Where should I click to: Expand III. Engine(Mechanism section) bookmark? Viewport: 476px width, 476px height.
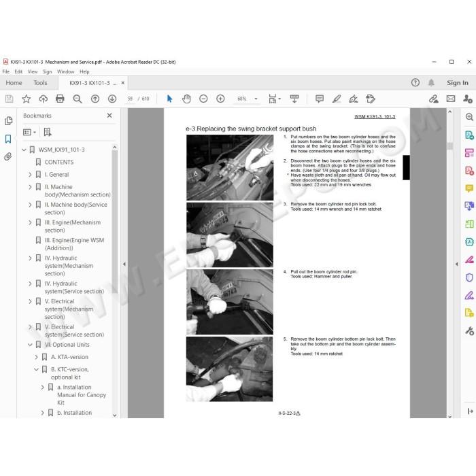pyautogui.click(x=30, y=222)
